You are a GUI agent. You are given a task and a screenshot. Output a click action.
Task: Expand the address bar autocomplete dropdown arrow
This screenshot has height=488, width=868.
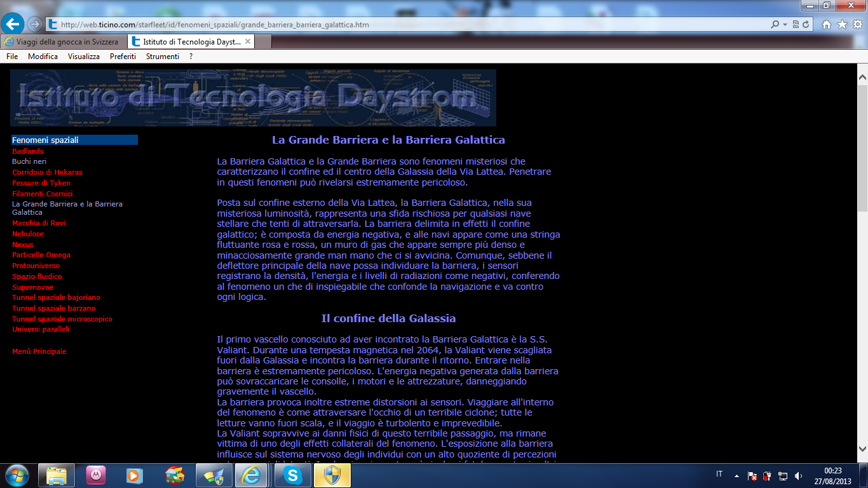click(785, 25)
